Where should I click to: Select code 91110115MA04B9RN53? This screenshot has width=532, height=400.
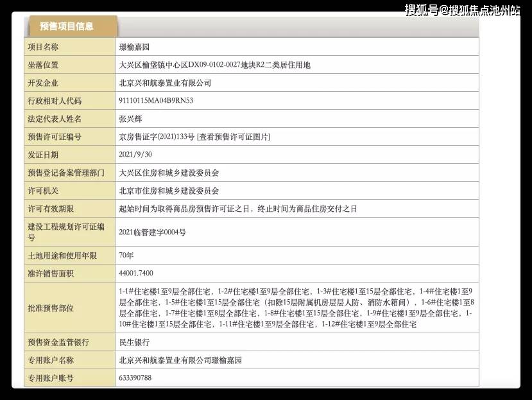tap(156, 101)
